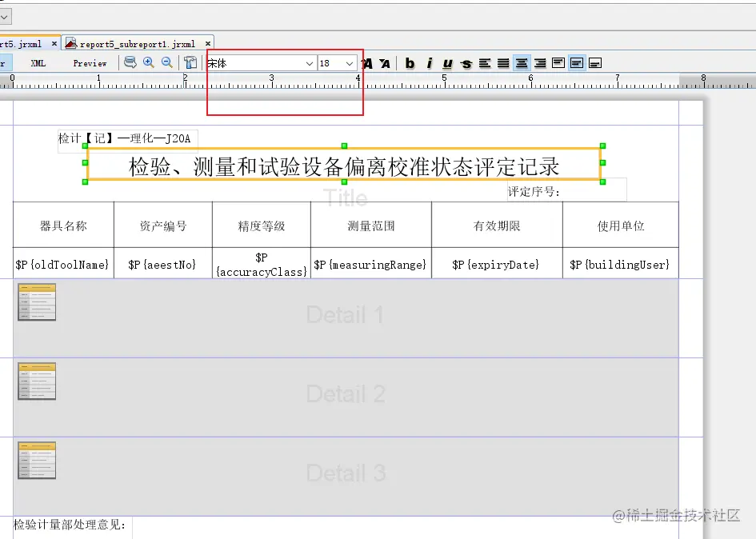Switch to the Preview view

pos(90,63)
